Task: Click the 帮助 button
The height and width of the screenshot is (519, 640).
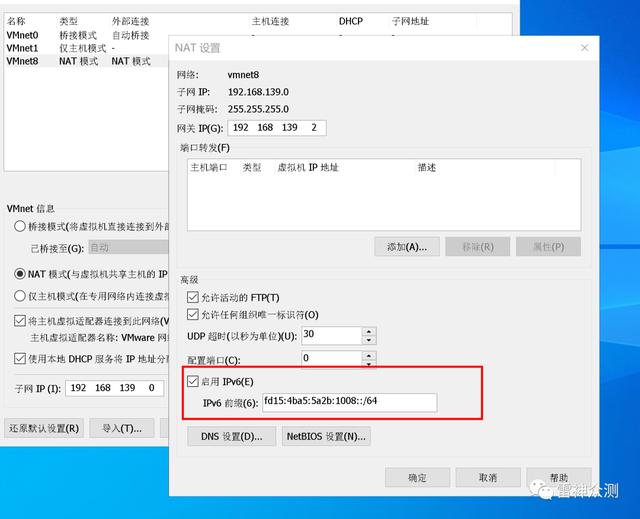Action: [x=559, y=477]
